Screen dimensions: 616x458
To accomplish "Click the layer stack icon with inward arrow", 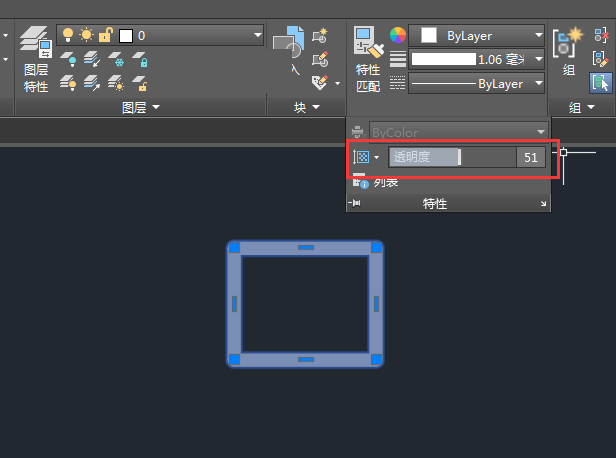I will (x=92, y=59).
